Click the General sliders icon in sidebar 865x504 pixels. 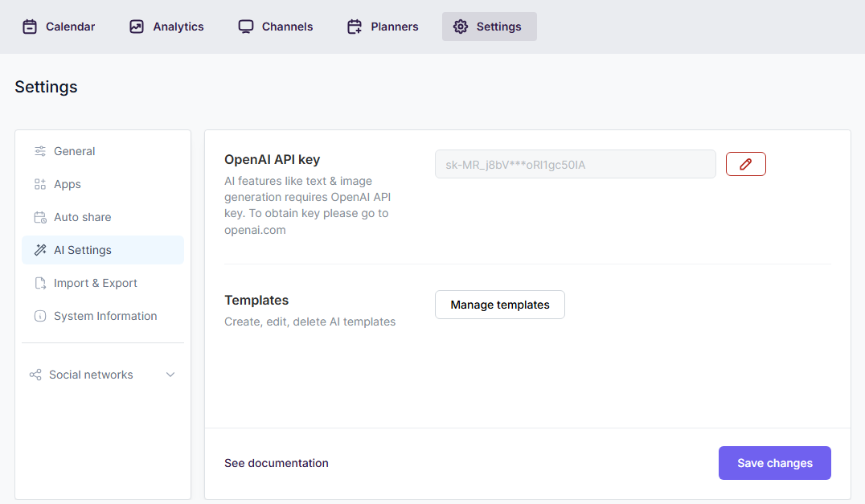40,151
